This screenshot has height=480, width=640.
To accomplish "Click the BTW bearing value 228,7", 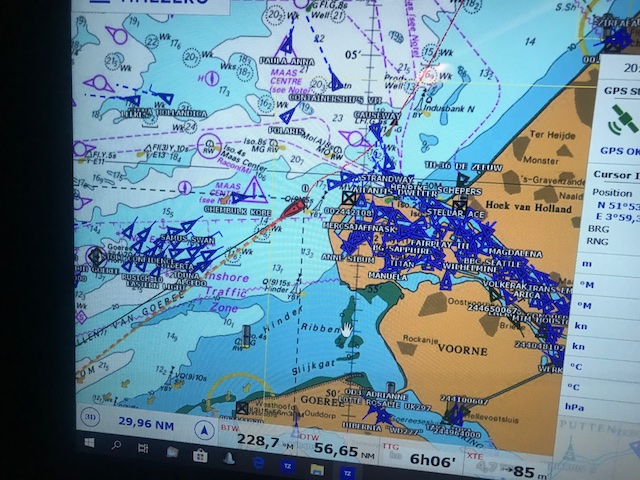I will [x=258, y=441].
